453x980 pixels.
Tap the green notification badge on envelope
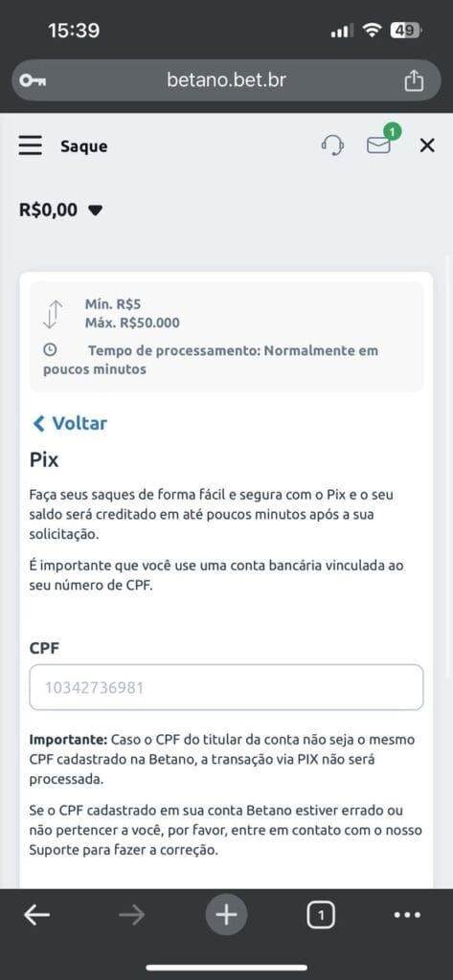point(392,131)
